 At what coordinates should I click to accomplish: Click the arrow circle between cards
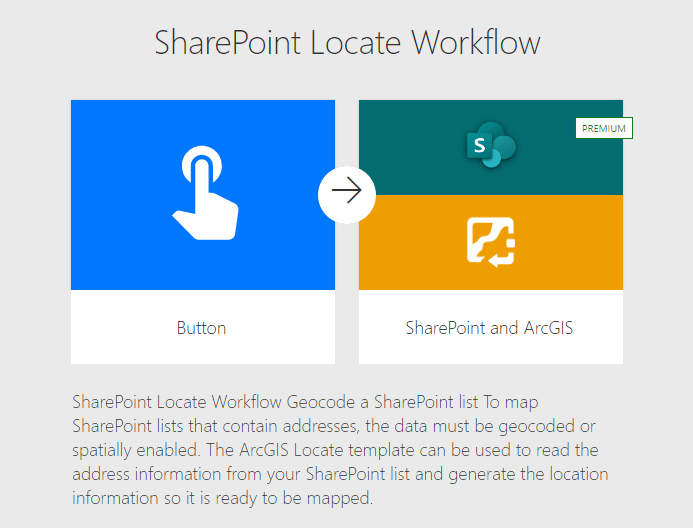(x=347, y=194)
